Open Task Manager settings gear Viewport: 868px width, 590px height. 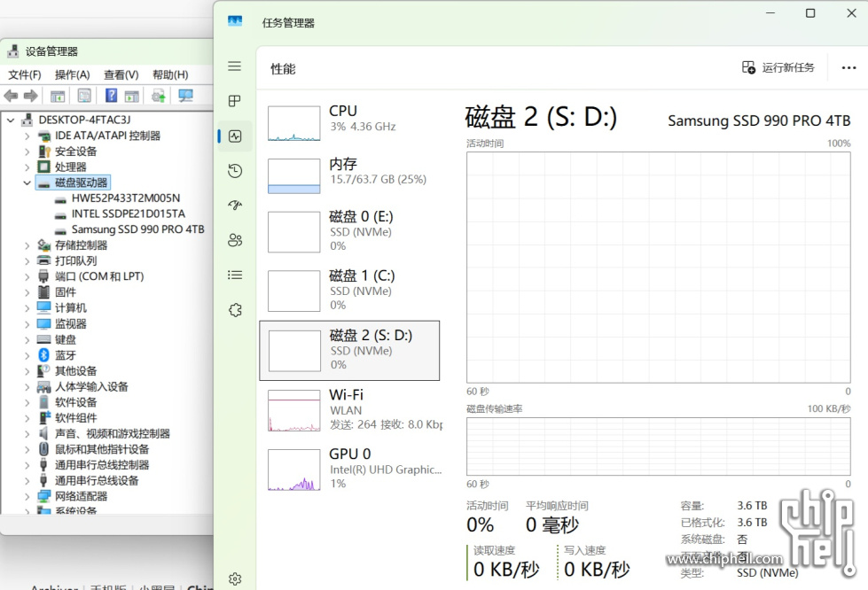tap(235, 579)
